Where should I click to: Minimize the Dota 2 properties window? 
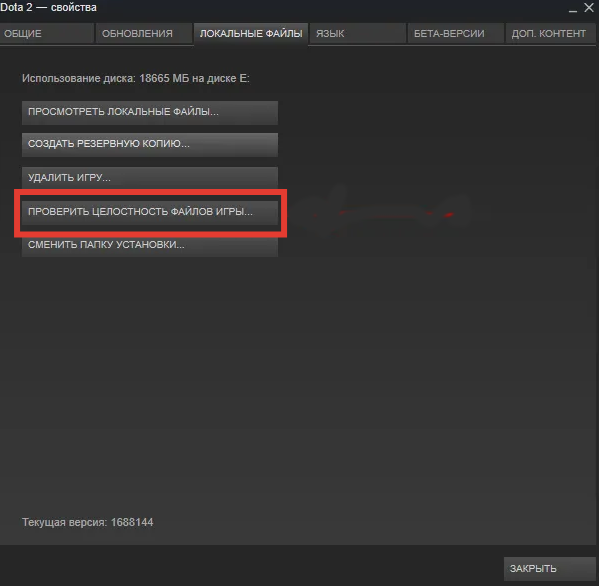(572, 8)
